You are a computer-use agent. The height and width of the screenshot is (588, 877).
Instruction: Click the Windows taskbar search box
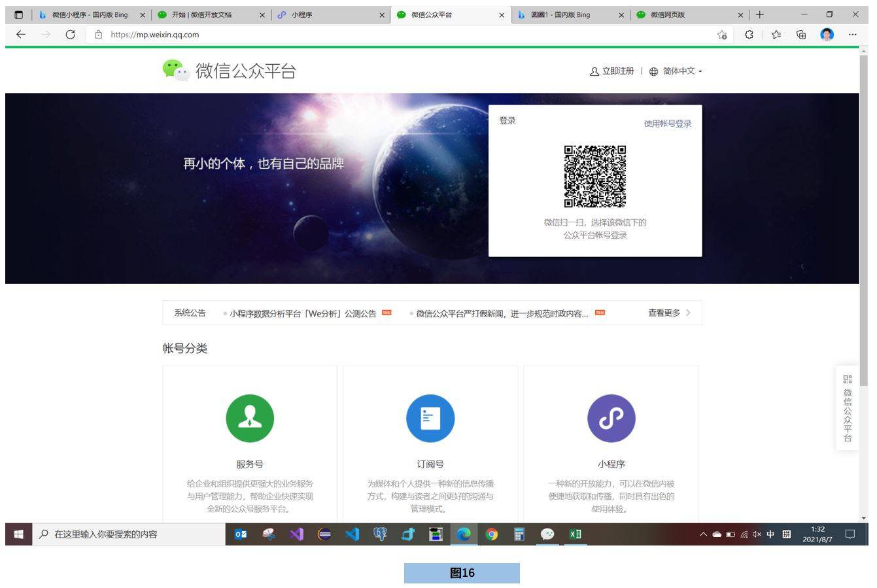click(128, 534)
